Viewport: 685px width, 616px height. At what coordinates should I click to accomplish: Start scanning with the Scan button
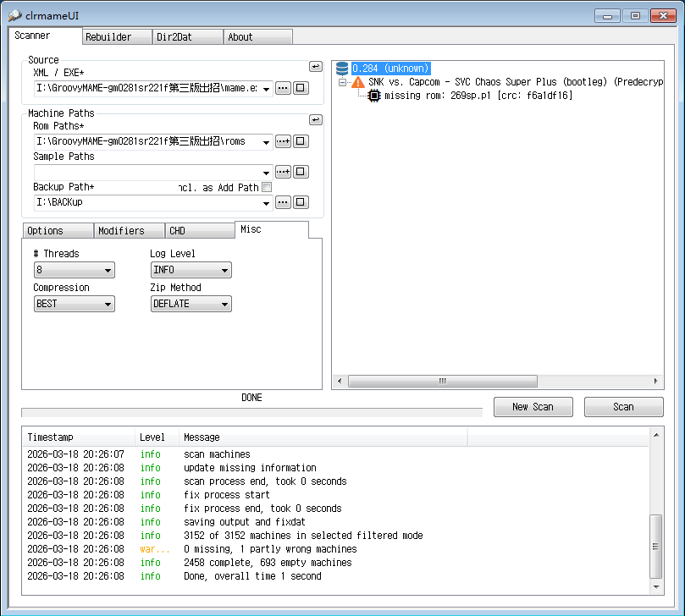(623, 407)
